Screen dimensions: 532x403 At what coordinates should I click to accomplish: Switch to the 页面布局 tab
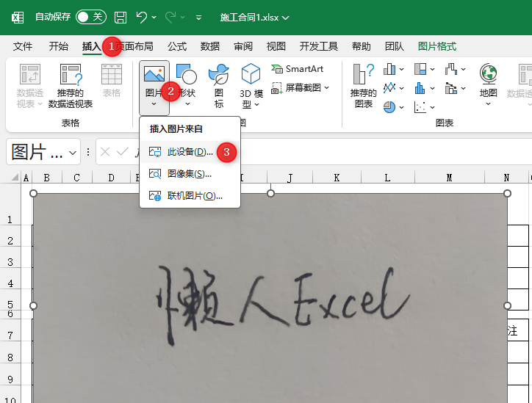[x=136, y=46]
